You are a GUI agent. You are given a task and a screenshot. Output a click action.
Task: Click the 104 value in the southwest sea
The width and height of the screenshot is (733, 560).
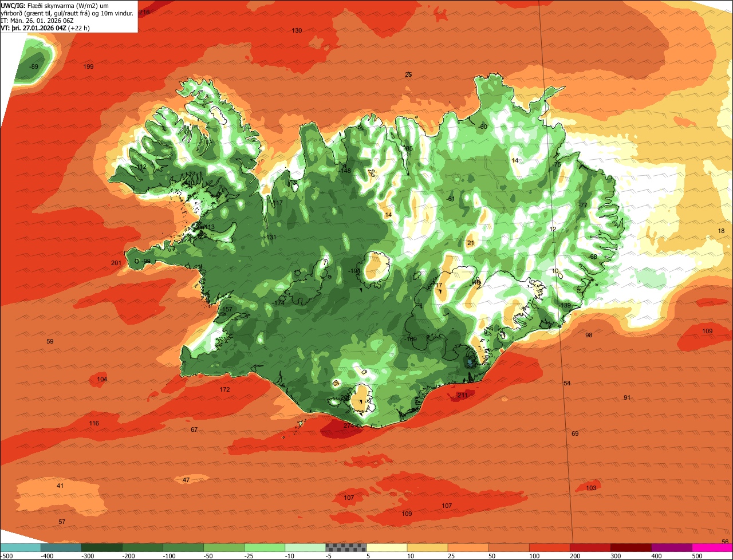pyautogui.click(x=102, y=379)
